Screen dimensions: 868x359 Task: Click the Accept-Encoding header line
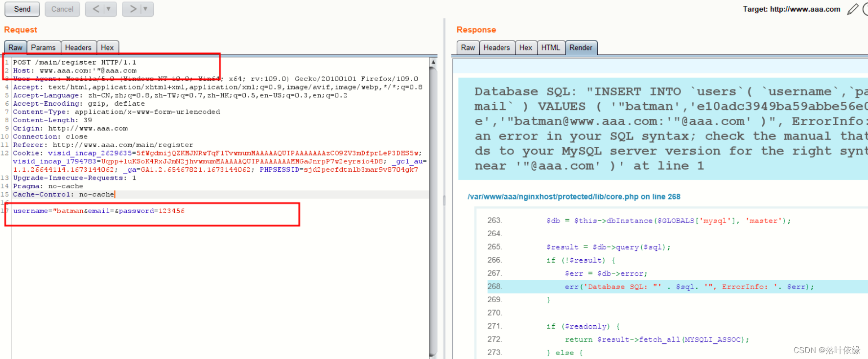[78, 103]
